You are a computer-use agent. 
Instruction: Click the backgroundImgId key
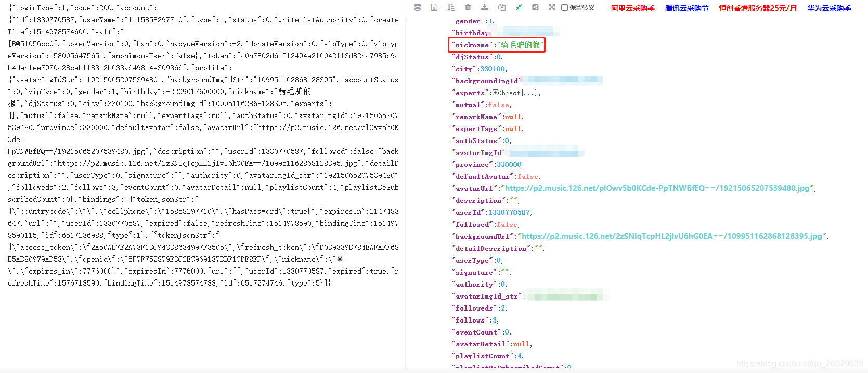[487, 81]
